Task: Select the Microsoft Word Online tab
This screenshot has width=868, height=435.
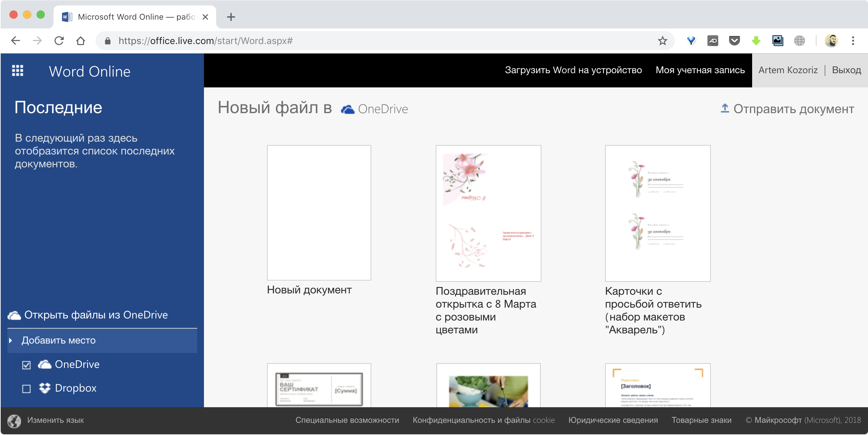Action: tap(135, 17)
